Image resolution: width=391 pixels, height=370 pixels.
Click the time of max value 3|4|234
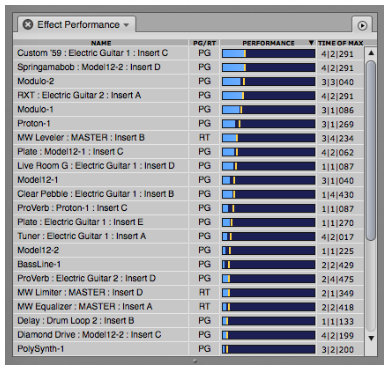tap(337, 138)
